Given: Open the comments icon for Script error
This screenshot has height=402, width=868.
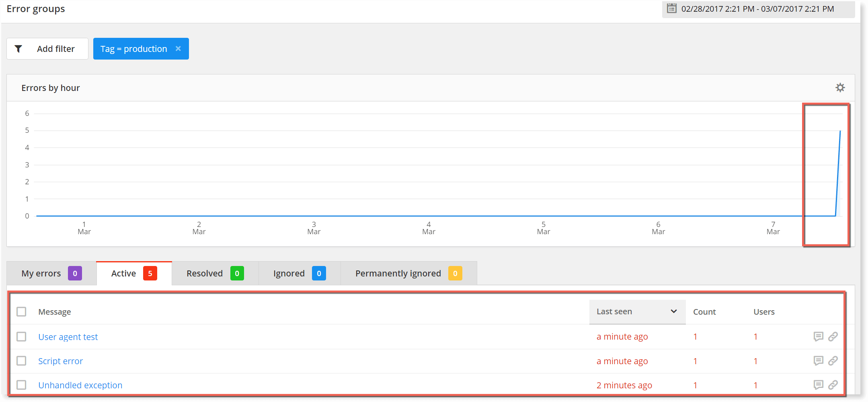Looking at the screenshot, I should [x=818, y=361].
